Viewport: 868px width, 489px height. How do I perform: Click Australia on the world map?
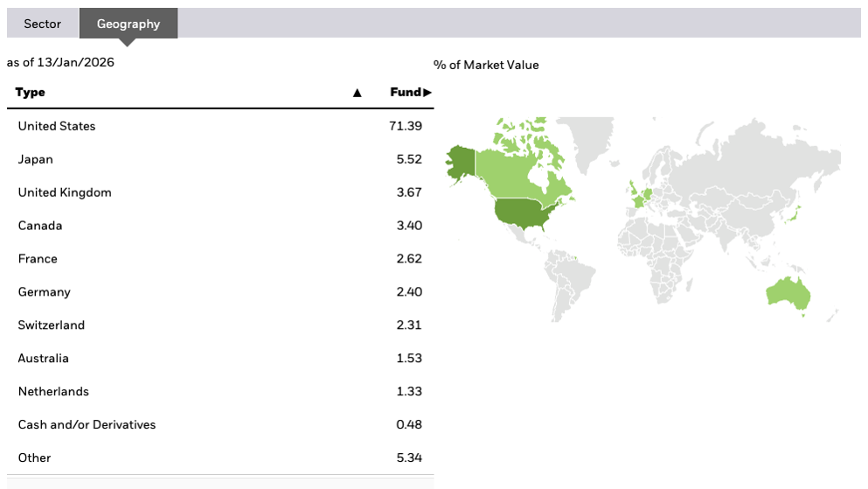pos(787,293)
